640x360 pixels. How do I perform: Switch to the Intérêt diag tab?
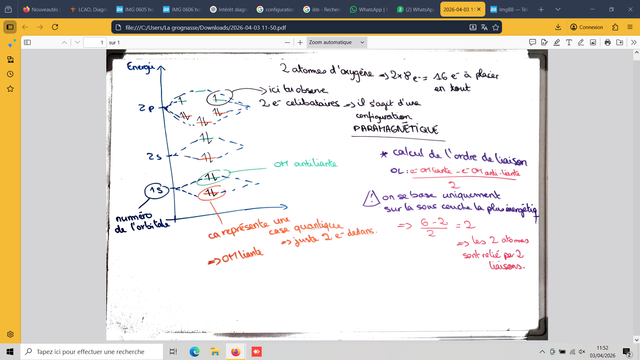(228, 9)
